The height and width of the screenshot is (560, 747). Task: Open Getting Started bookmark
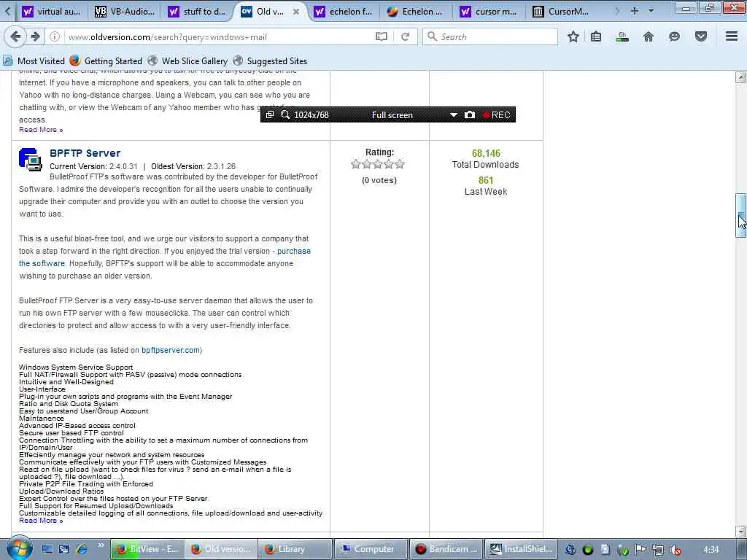(x=107, y=61)
